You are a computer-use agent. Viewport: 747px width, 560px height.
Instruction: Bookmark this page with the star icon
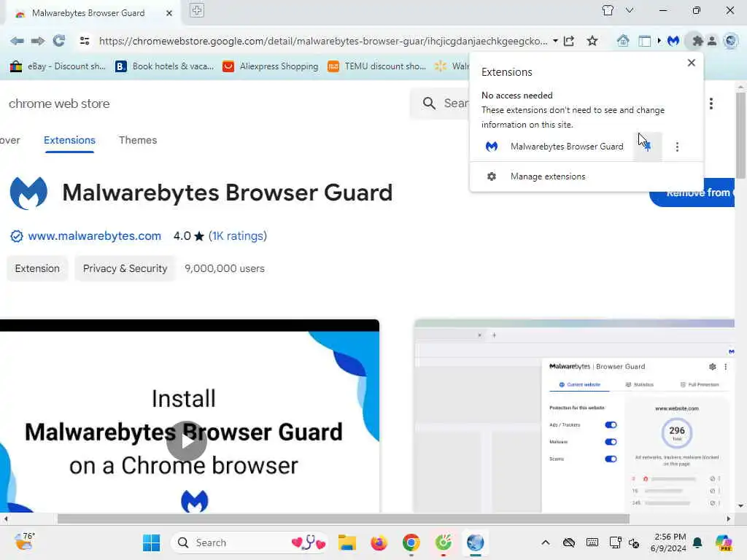(592, 41)
